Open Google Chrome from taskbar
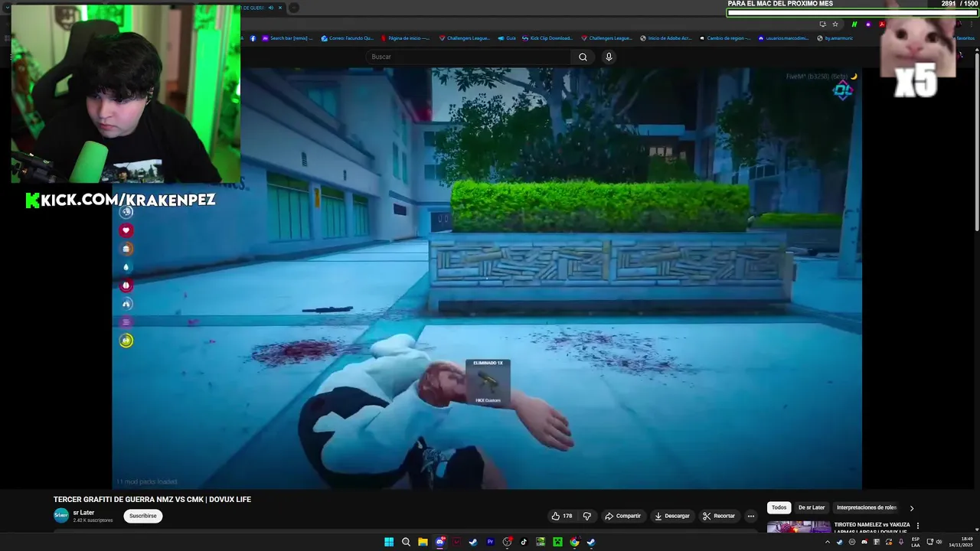Viewport: 980px width, 551px height. pyautogui.click(x=575, y=542)
